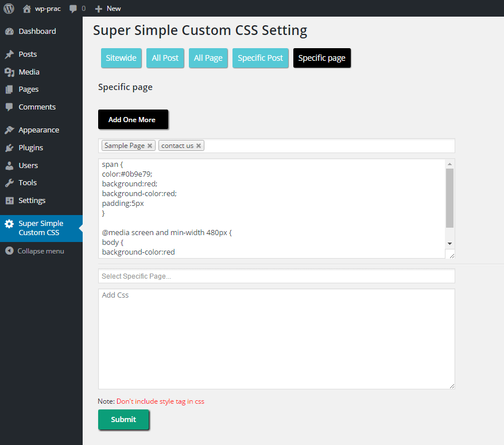Viewport: 504px width, 445px height.
Task: Click the 'color:#0b9e79;' CSS line
Action: (127, 174)
